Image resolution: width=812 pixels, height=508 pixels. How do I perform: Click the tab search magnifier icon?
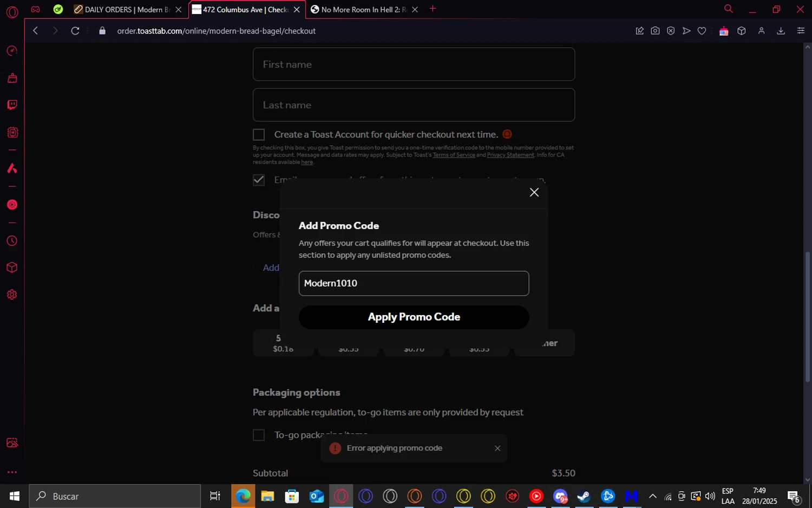coord(729,9)
